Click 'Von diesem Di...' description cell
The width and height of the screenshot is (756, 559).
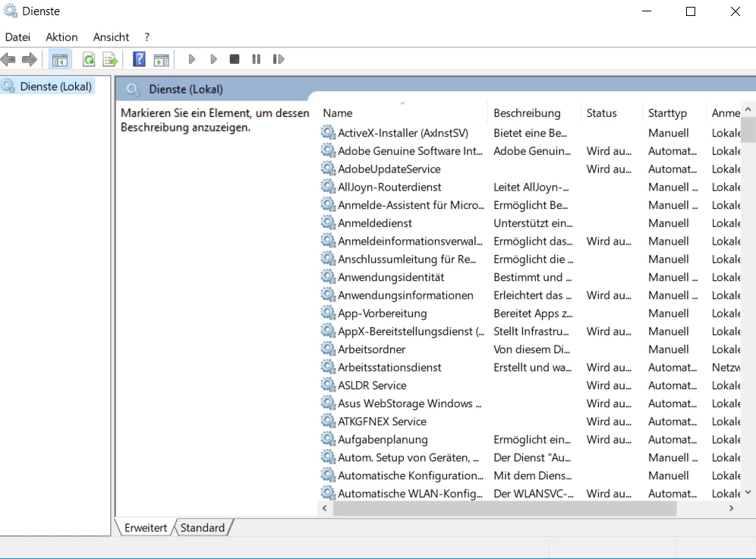pos(531,349)
